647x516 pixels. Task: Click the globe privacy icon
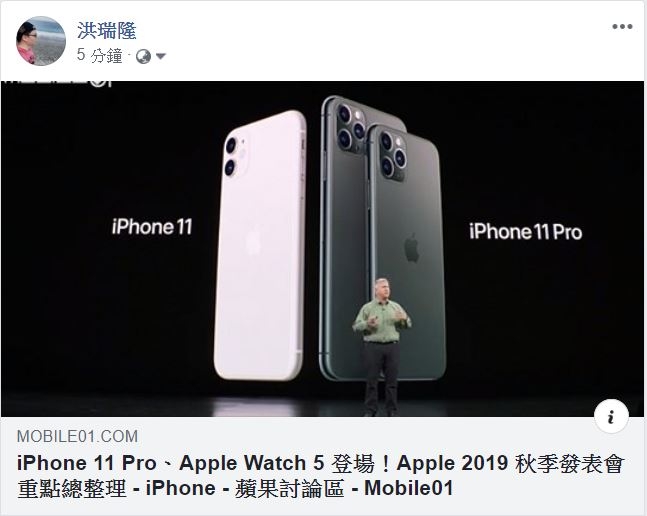(144, 56)
